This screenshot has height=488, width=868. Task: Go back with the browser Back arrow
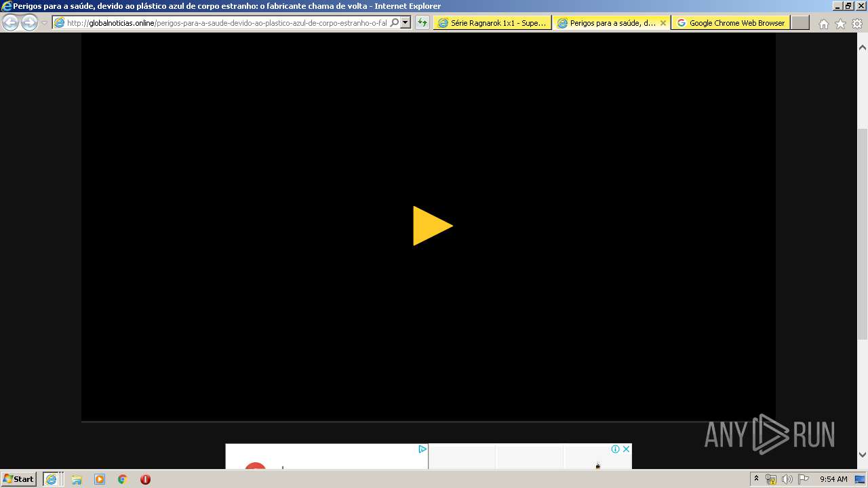pos(10,22)
